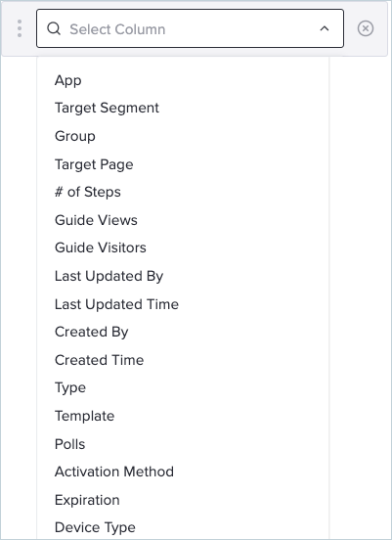The height and width of the screenshot is (540, 392).
Task: Choose Last Updated By column
Action: [109, 277]
